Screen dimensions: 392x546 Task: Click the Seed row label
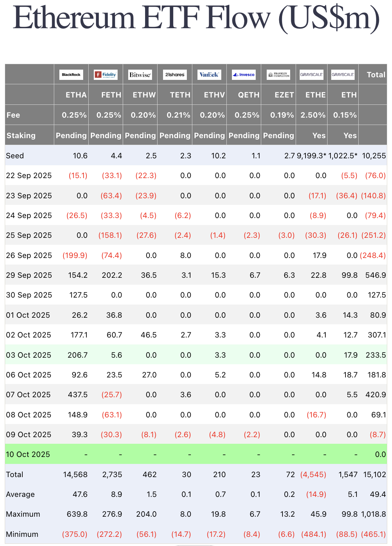click(x=15, y=156)
